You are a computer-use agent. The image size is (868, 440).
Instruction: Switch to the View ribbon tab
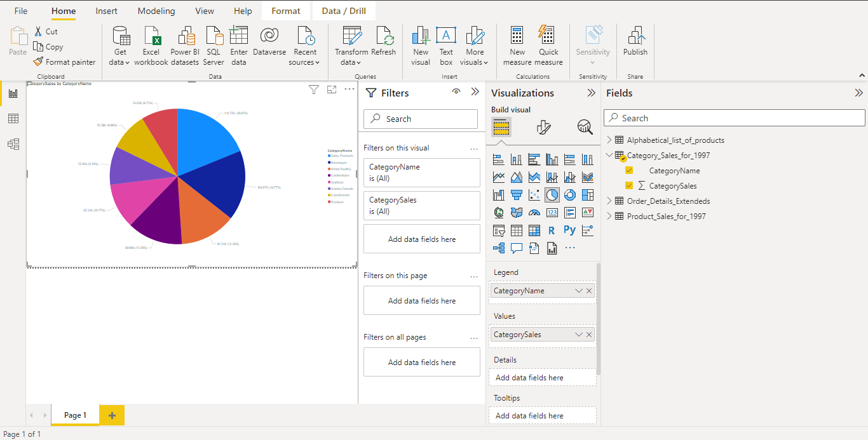[205, 11]
